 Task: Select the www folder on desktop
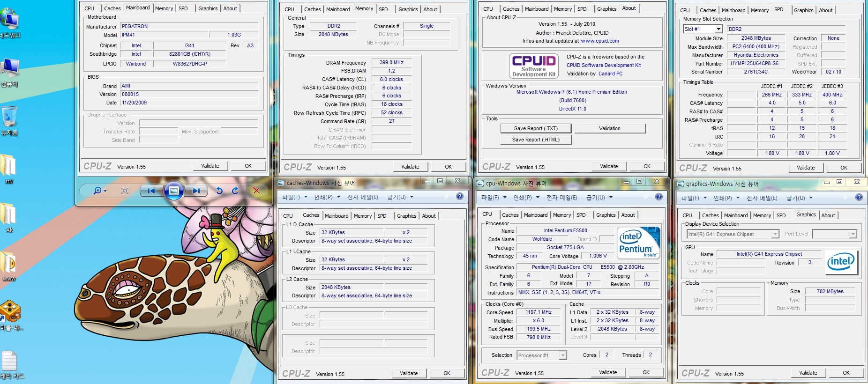tap(8, 266)
